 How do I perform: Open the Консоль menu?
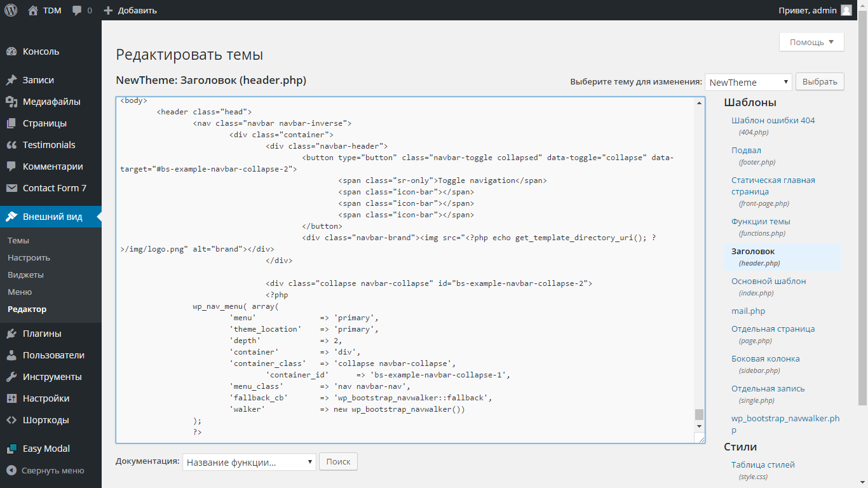click(51, 51)
